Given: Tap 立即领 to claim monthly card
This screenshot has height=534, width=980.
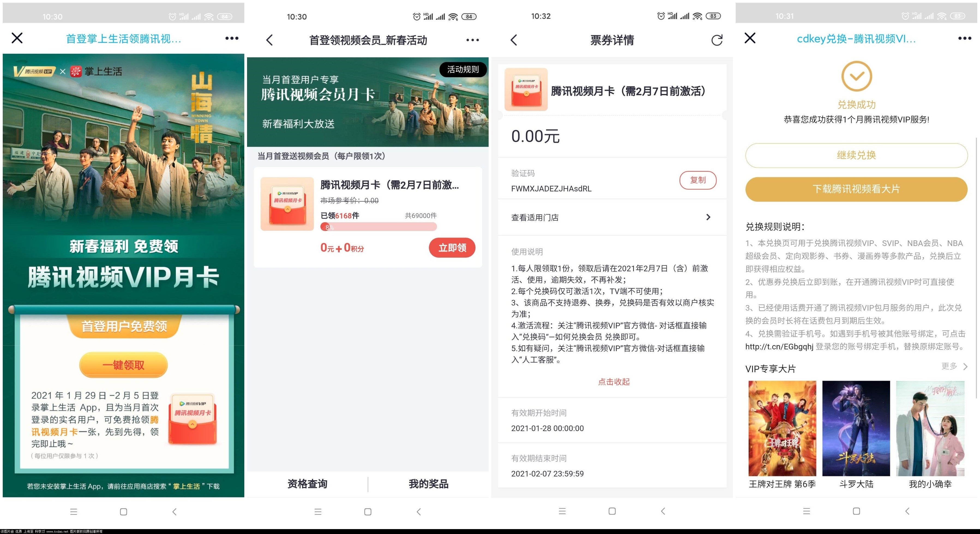Looking at the screenshot, I should coord(452,248).
